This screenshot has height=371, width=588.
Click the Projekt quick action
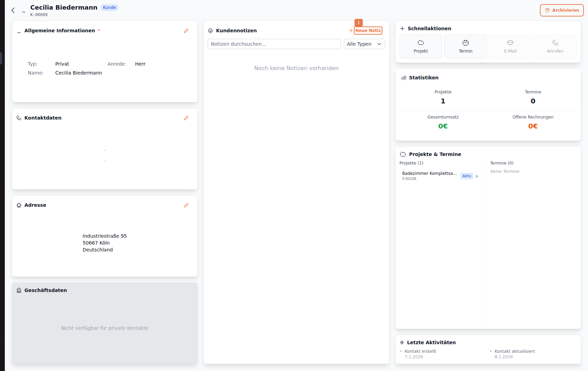pos(421,47)
